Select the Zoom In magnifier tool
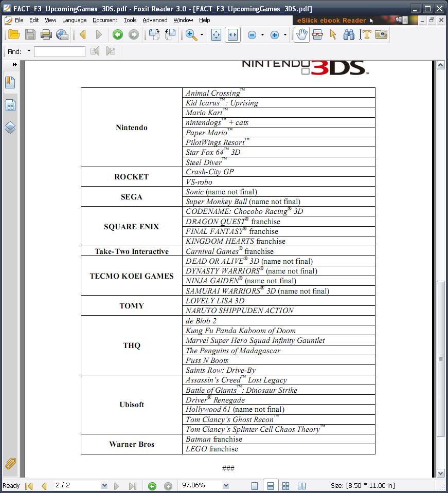 click(x=191, y=34)
